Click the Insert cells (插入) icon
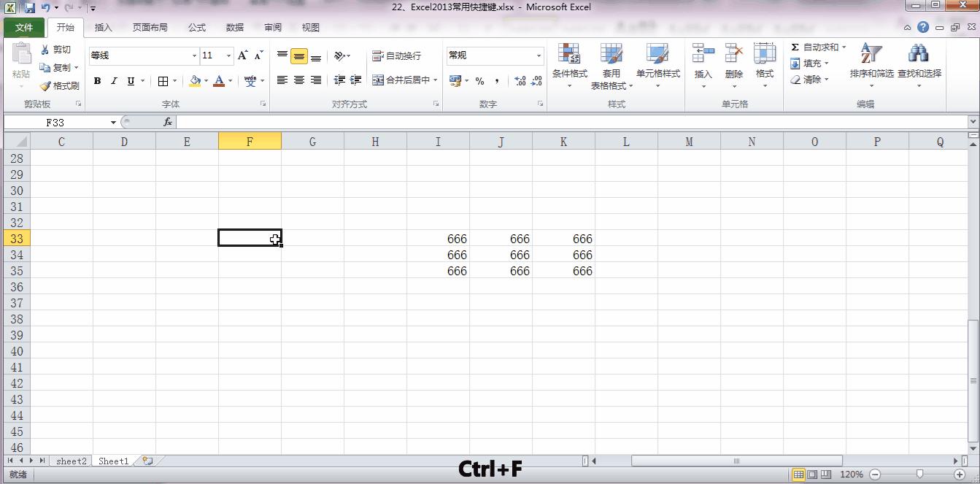980x484 pixels. click(703, 54)
